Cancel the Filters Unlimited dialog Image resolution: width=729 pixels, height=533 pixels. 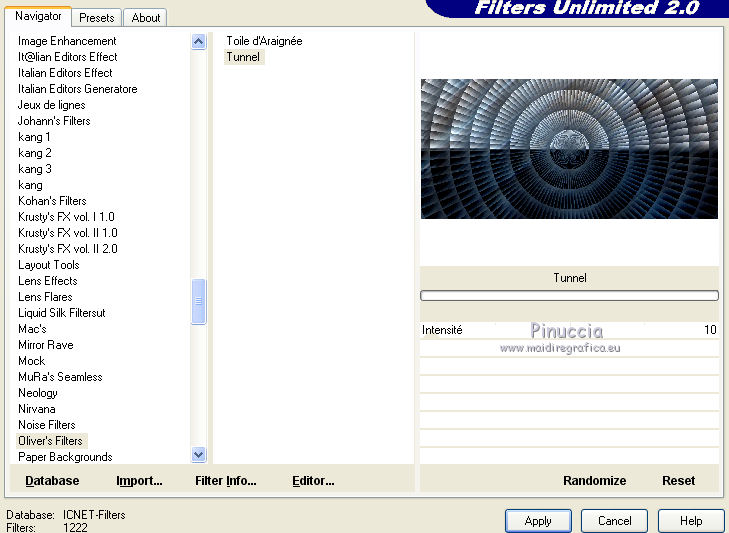[614, 521]
